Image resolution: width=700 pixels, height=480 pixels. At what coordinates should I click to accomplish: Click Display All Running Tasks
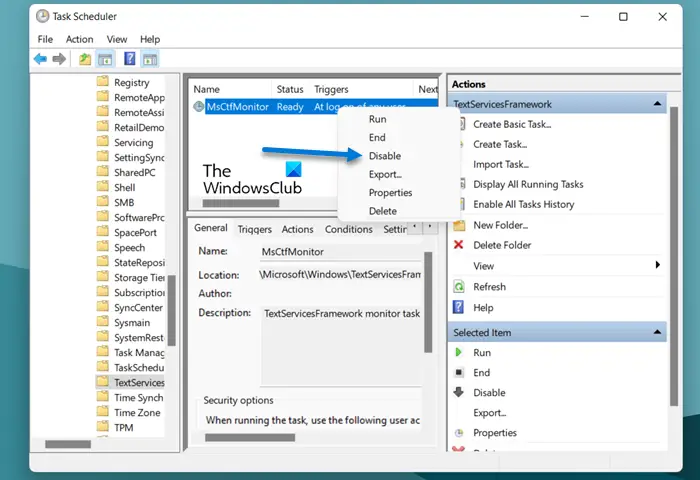pos(528,184)
